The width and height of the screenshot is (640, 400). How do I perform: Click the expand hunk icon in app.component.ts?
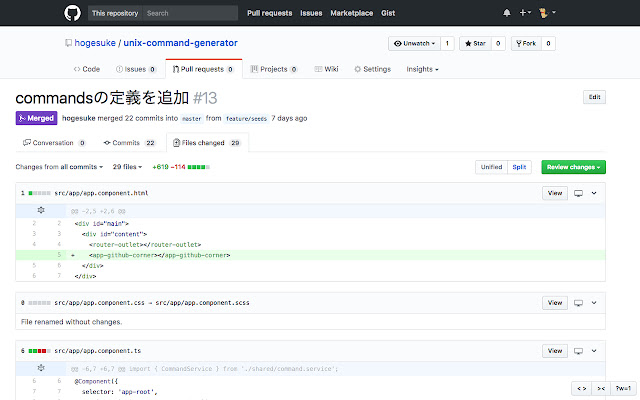point(41,368)
